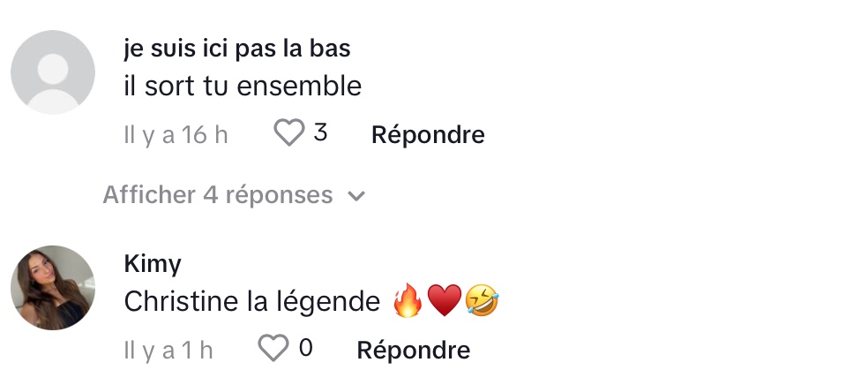This screenshot has height=385, width=868.
Task: Select the comment text "il sort tu ensemble"
Action: (243, 87)
